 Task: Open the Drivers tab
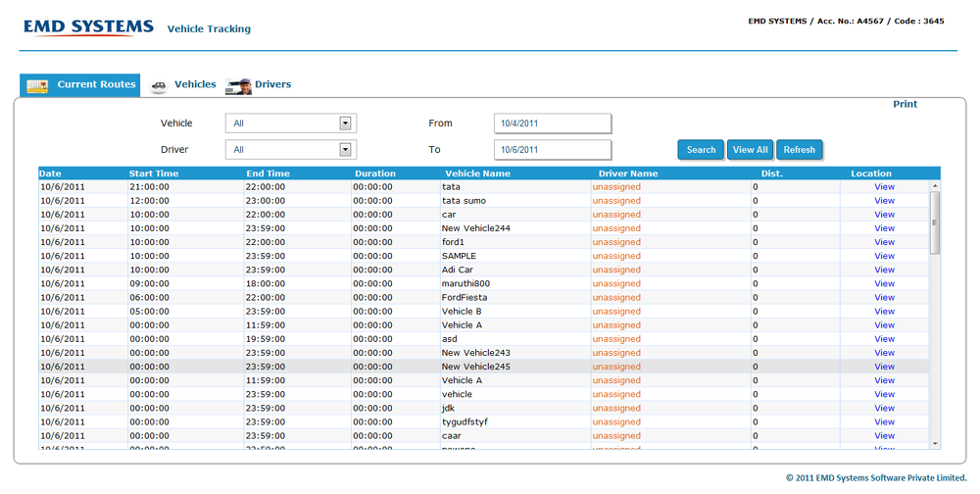point(272,85)
